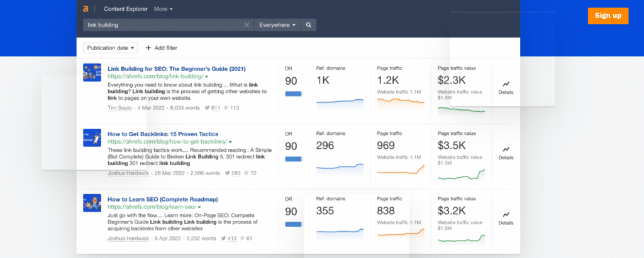Viewport: 644px width, 258px height.
Task: Click Twitter icon beside 413
Action: coord(223,239)
